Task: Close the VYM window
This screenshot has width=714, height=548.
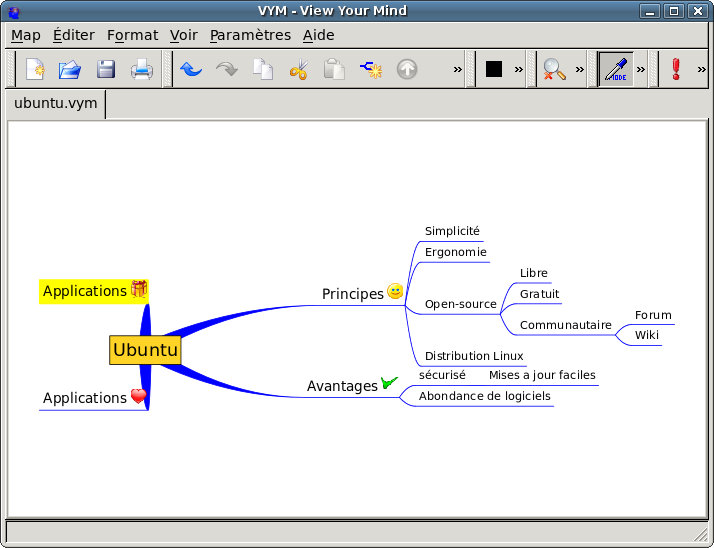Action: 698,10
